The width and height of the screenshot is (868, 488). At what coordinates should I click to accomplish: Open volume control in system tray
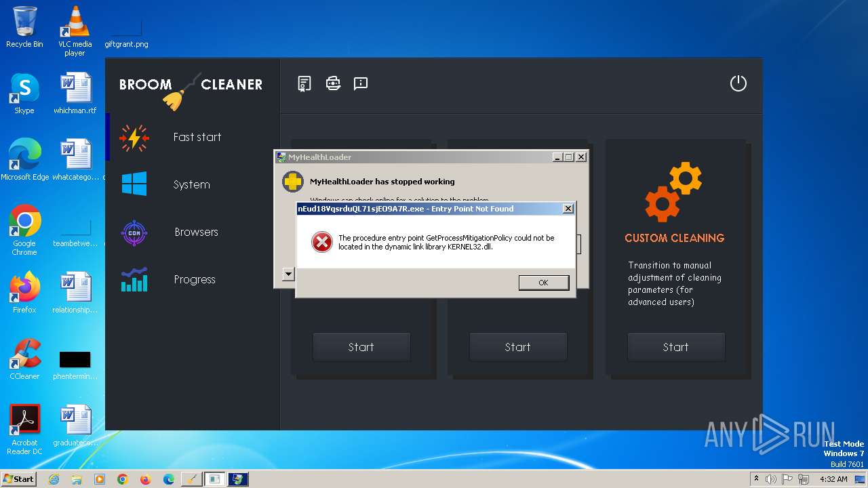(771, 479)
